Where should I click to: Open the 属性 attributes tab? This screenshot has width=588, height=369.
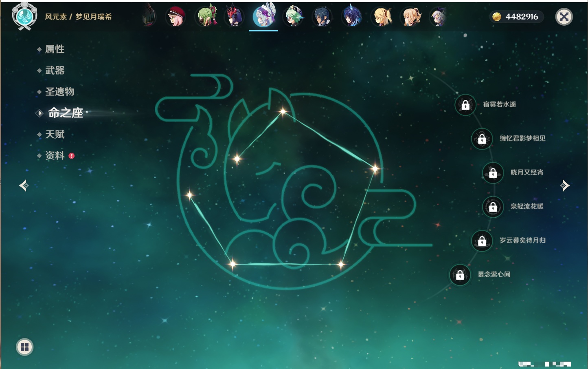55,49
